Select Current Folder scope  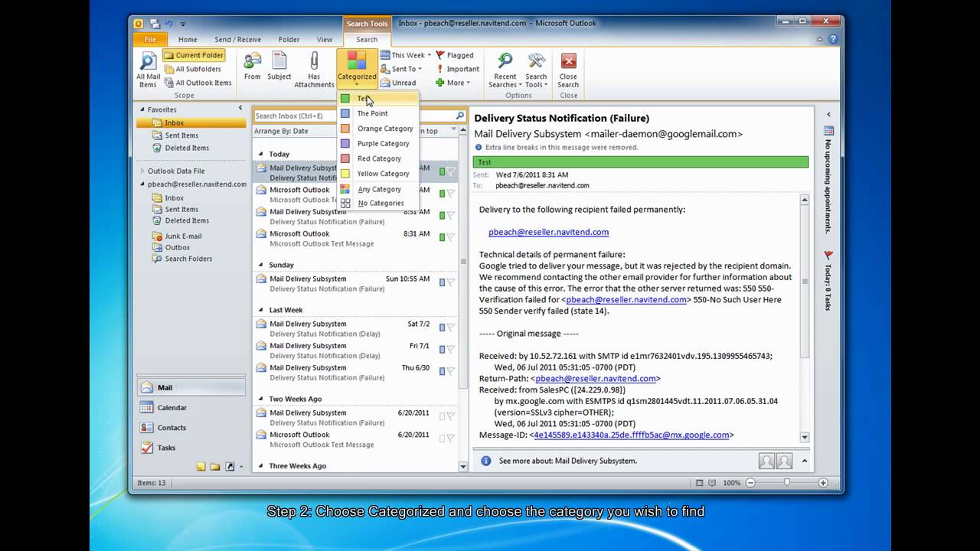194,55
